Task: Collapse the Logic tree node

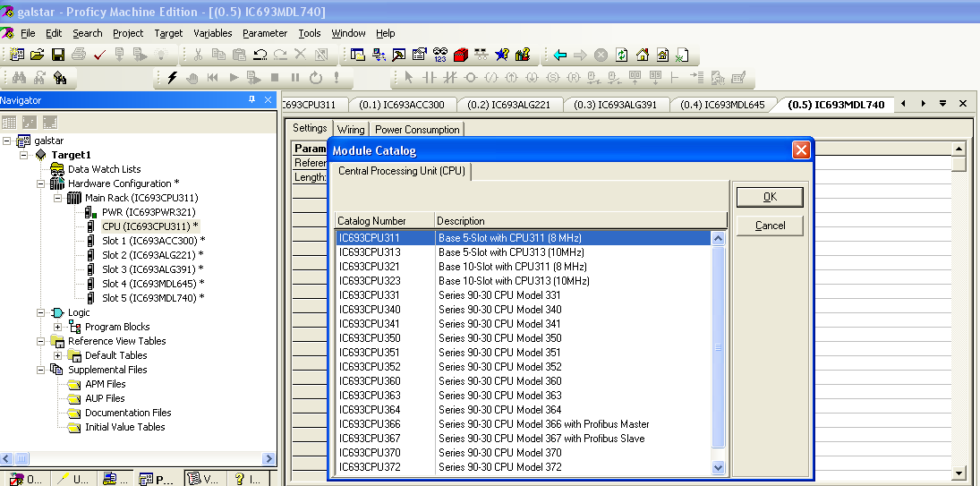Action: (x=40, y=312)
